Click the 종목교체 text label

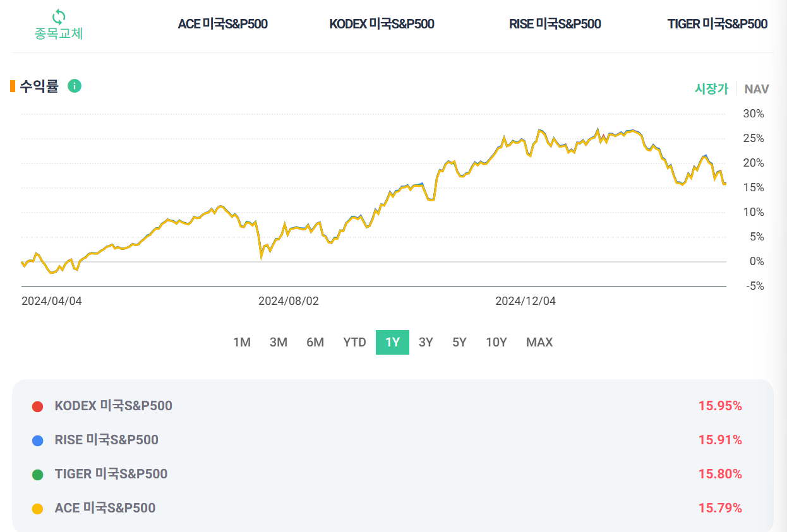pyautogui.click(x=59, y=34)
